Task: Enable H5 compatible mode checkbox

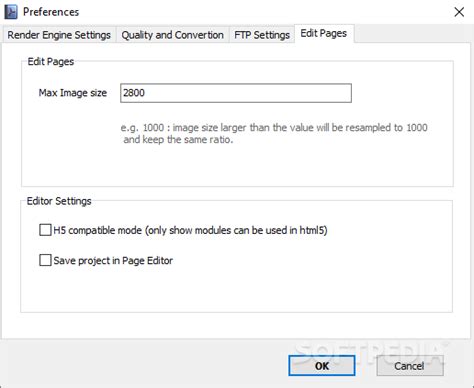Action: [45, 230]
